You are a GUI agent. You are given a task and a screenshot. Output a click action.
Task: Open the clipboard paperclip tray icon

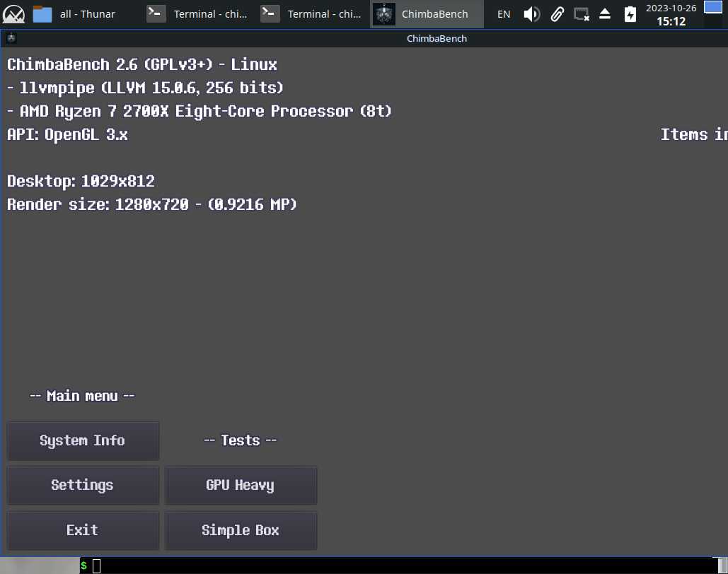[557, 14]
